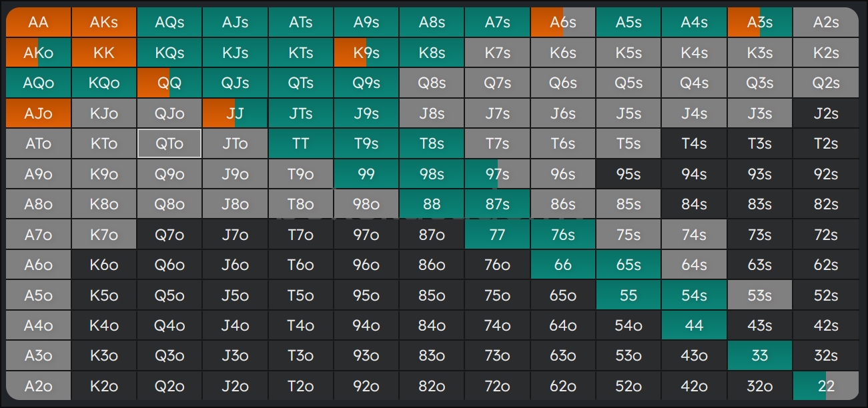
Task: Select the A2o cell in bottom row
Action: click(39, 386)
